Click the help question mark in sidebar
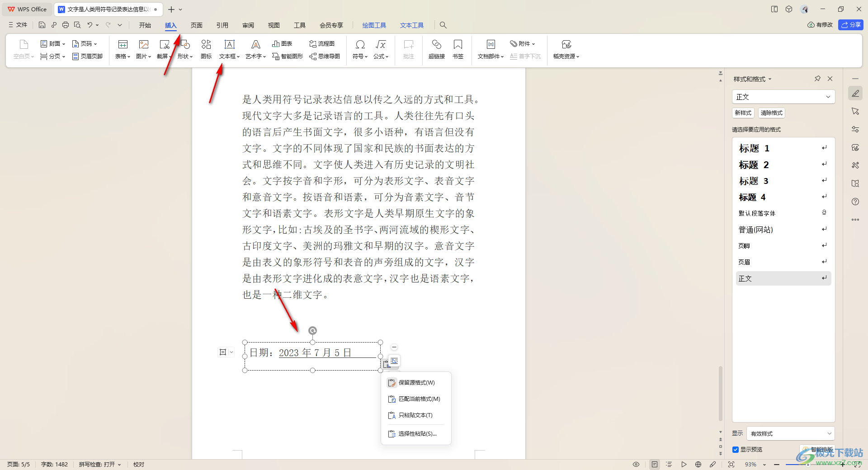Screen dimensions: 868x470 pos(855,202)
